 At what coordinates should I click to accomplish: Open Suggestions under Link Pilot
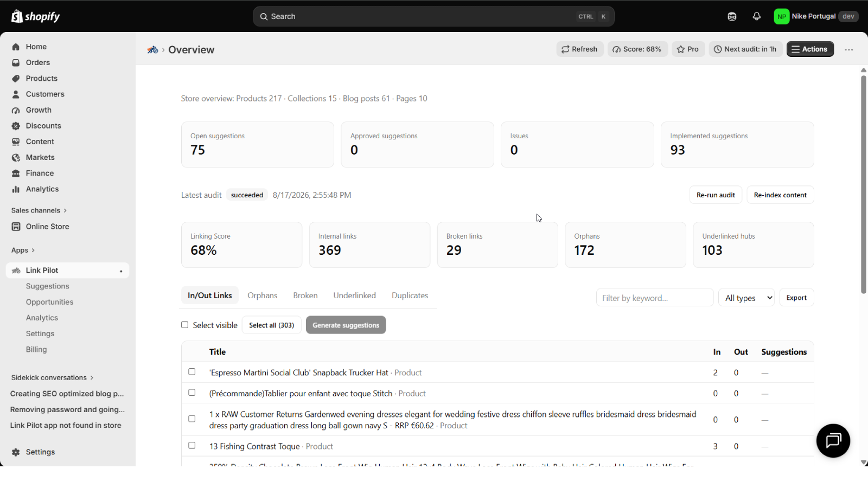point(48,286)
